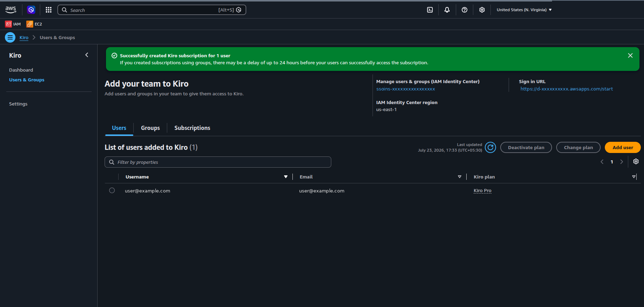Open the IAM favorite shortcut
Screen dimensions: 644x307
[x=13, y=24]
